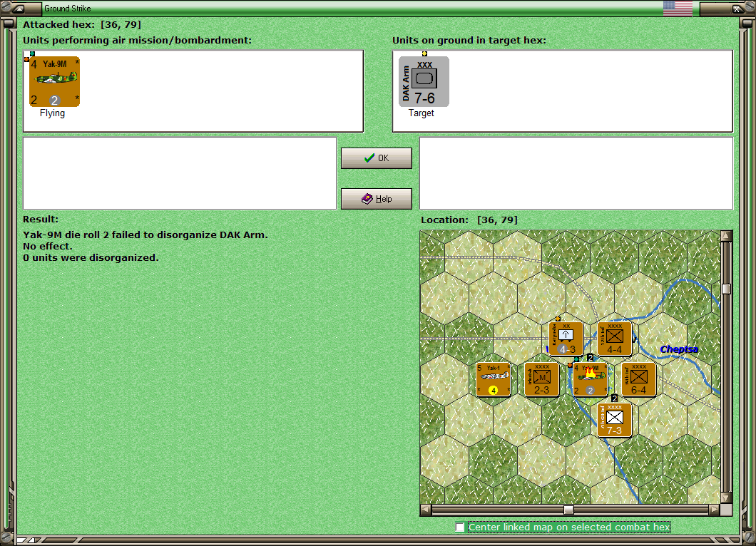Click the Yak-1 air unit on map
This screenshot has width=756, height=546.
(494, 380)
